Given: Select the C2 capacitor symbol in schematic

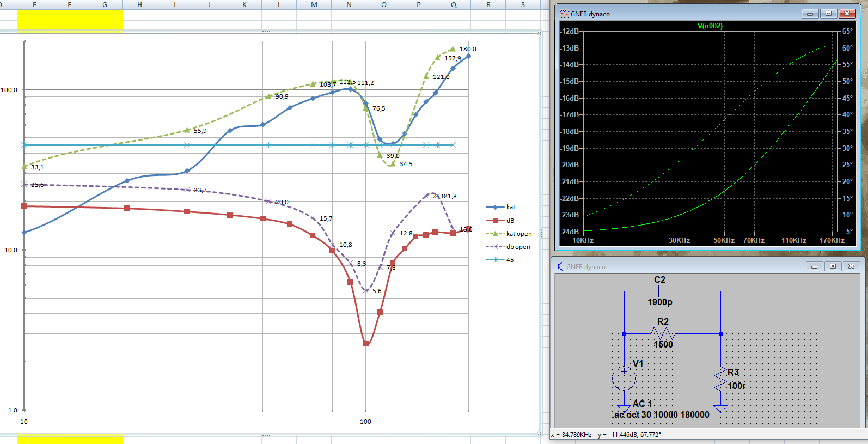Looking at the screenshot, I should point(659,292).
